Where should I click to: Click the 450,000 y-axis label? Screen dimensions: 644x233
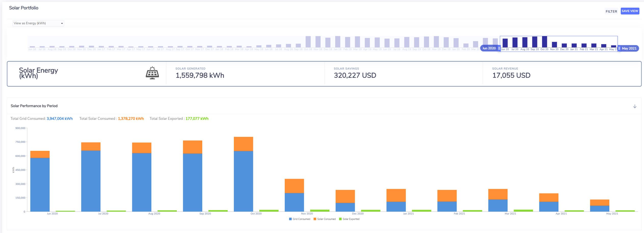coord(20,170)
